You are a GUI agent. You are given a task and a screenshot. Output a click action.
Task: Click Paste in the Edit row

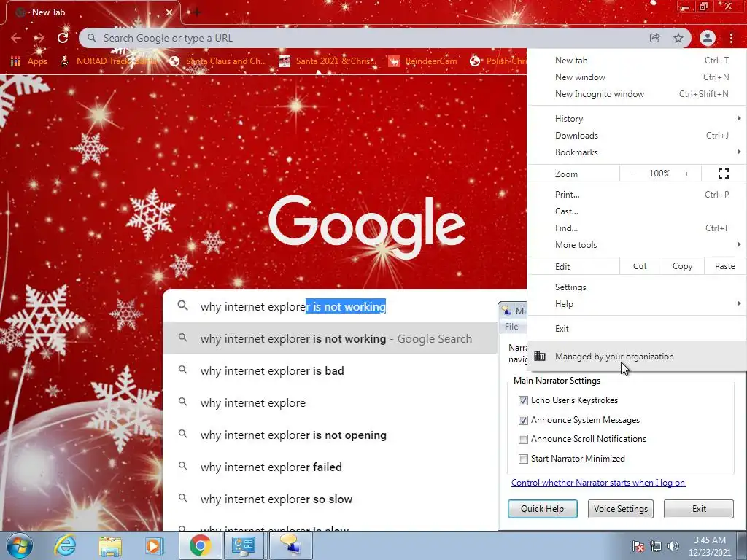tap(724, 266)
